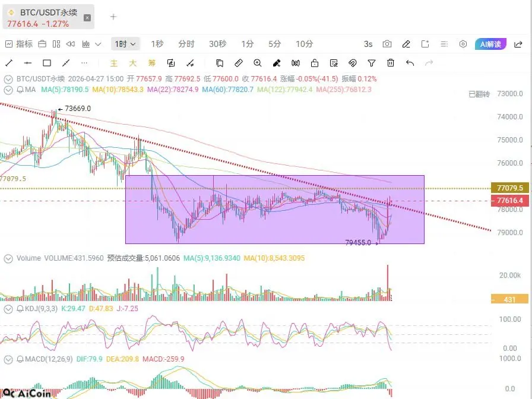Toggle the 筹 chip distribution indicator
The image size is (532, 399).
[x=151, y=63]
